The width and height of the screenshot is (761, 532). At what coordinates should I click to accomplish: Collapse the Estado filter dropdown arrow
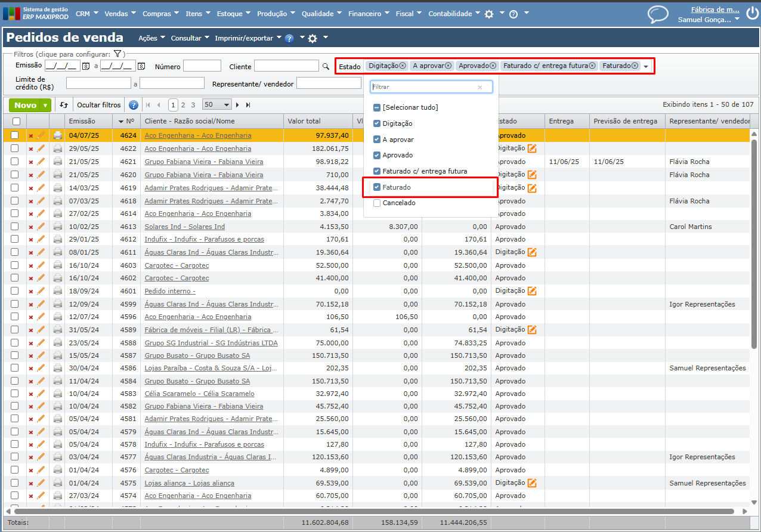(646, 66)
